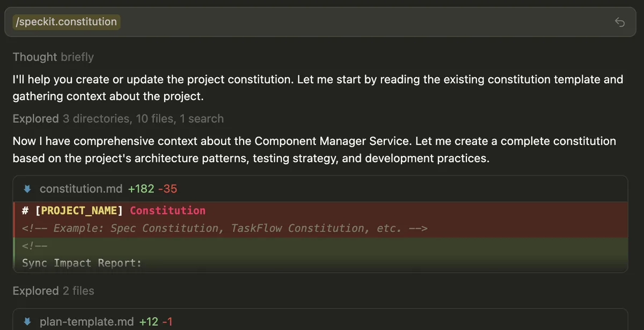This screenshot has width=644, height=330.
Task: Expand the 'Explored 2 files' section
Action: pos(53,291)
